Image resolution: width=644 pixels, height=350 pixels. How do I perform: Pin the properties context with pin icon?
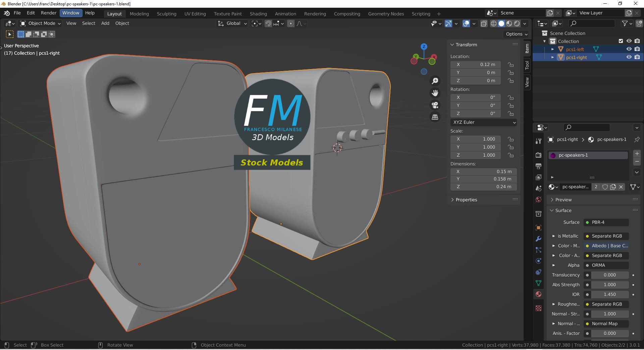[637, 139]
